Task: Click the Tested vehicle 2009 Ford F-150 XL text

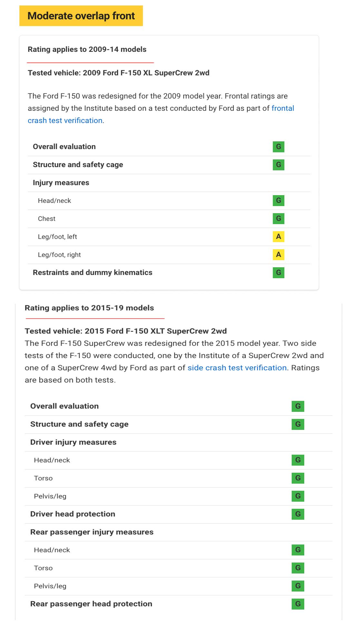Action: coord(119,73)
